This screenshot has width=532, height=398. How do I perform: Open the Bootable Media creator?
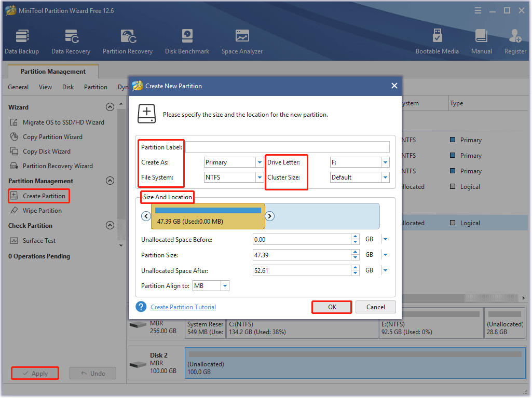pos(438,40)
